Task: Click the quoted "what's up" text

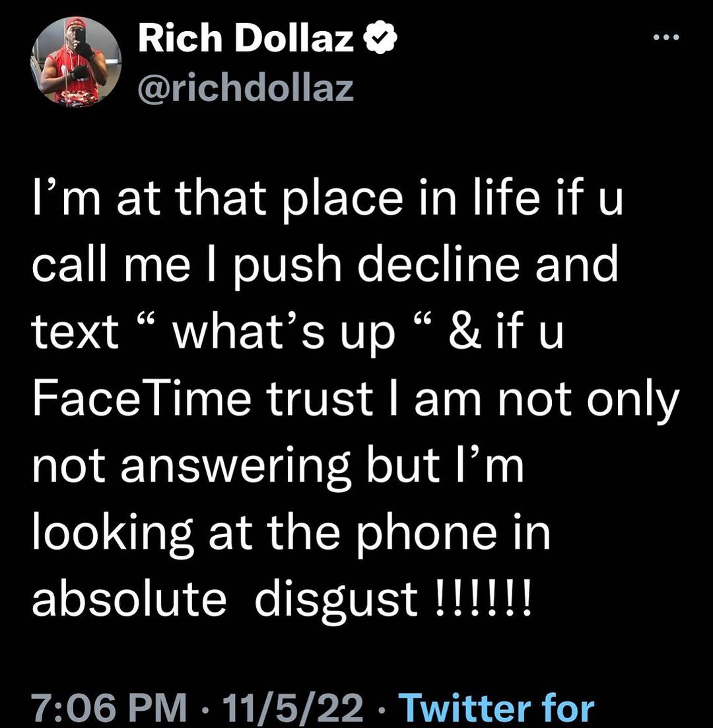Action: tap(285, 330)
